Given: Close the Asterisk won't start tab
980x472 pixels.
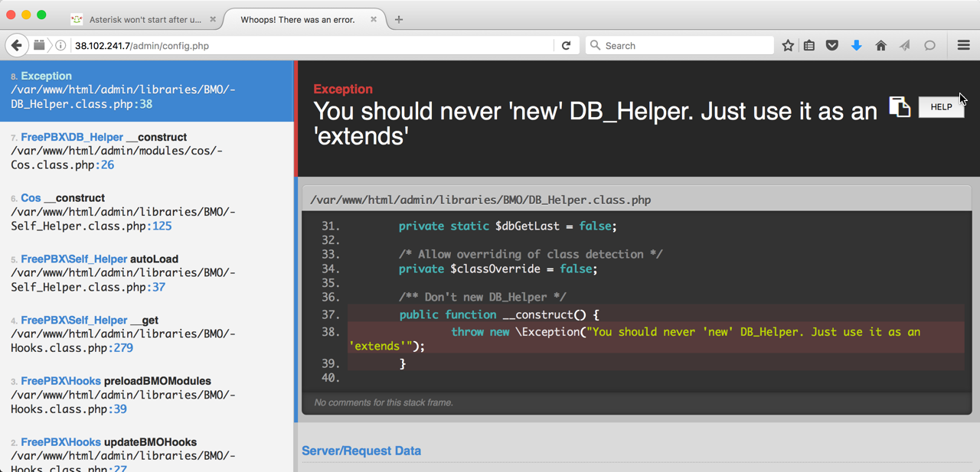Looking at the screenshot, I should (x=212, y=20).
